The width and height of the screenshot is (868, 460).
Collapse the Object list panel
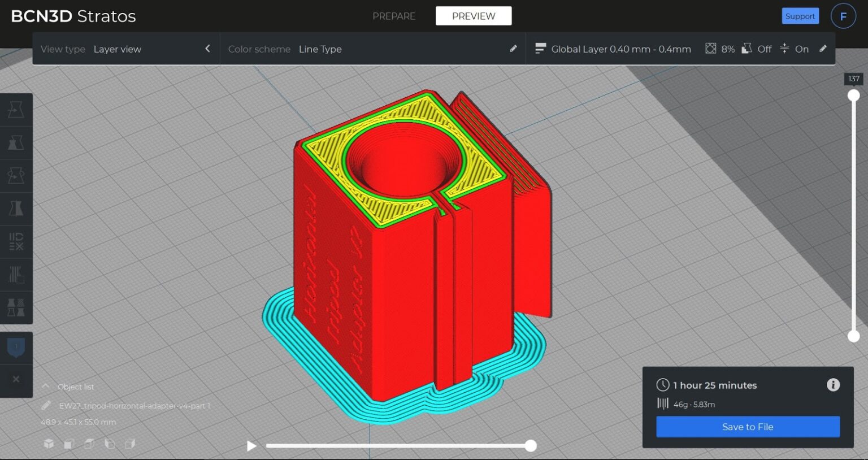click(45, 386)
